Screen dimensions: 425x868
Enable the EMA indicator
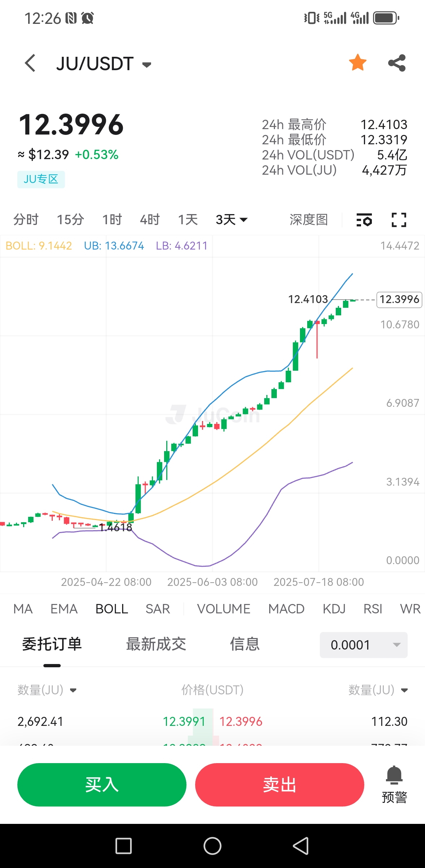[64, 609]
